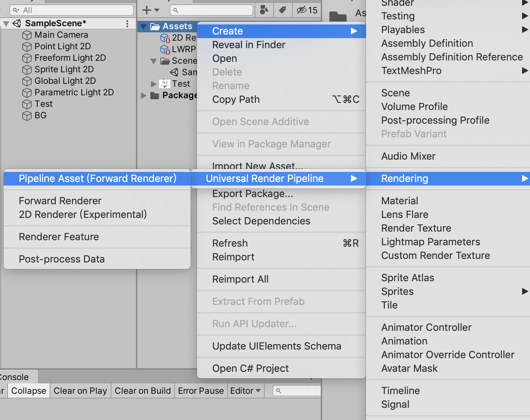This screenshot has height=420, width=530.
Task: Click Create in the context menu
Action: pos(282,31)
